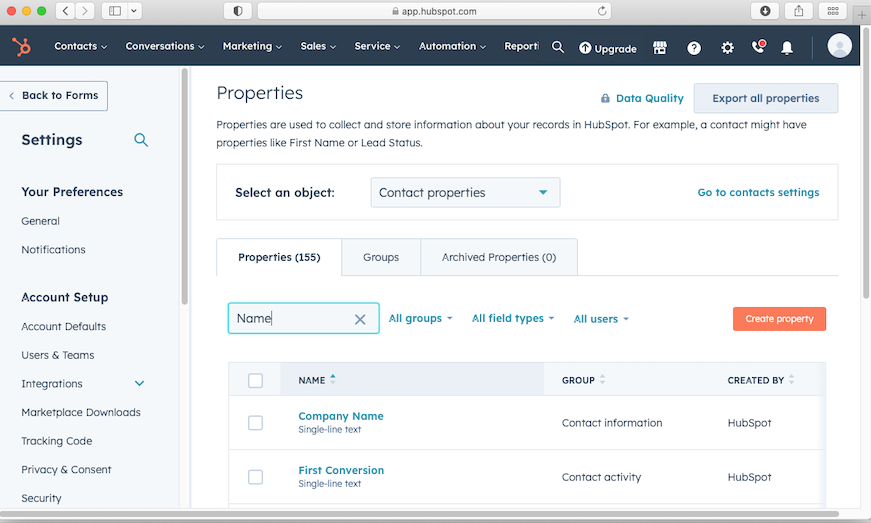Image resolution: width=871 pixels, height=523 pixels.
Task: Open the Contact properties object dropdown
Action: (465, 193)
